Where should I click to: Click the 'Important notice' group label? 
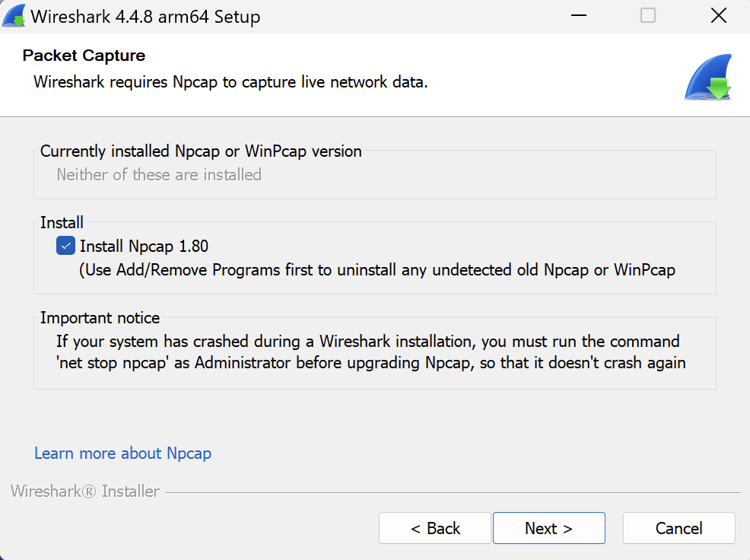(x=100, y=318)
